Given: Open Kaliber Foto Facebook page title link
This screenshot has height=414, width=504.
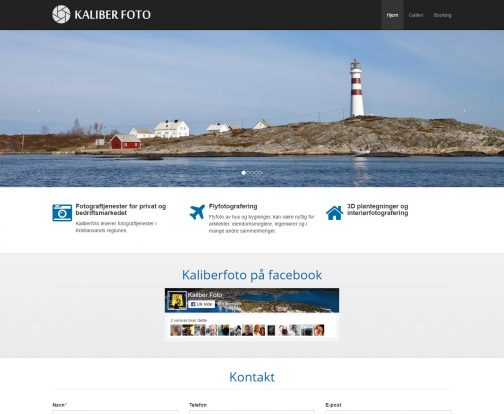Looking at the screenshot, I should [205, 295].
